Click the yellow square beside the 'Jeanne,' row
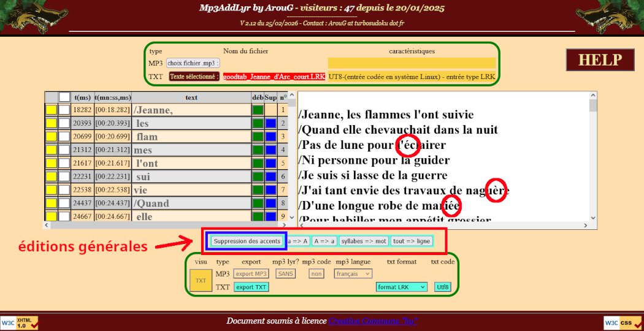The height and width of the screenshot is (331, 644). [x=51, y=110]
